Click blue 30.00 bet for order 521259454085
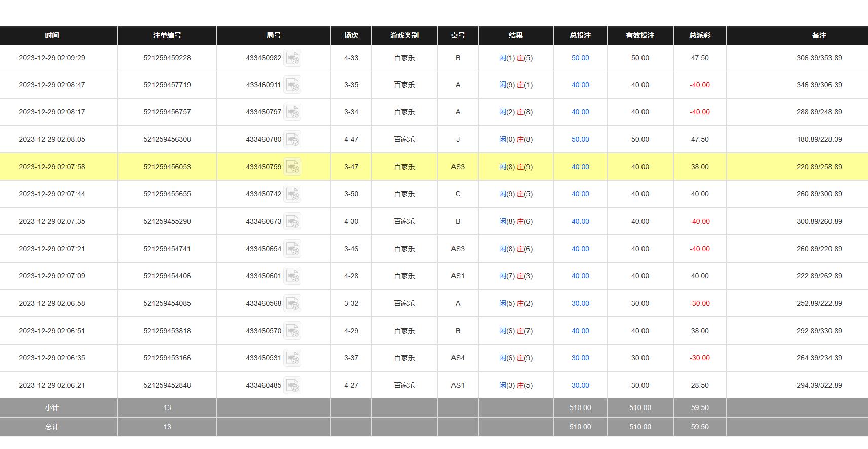Image resolution: width=868 pixels, height=449 pixels. [580, 304]
